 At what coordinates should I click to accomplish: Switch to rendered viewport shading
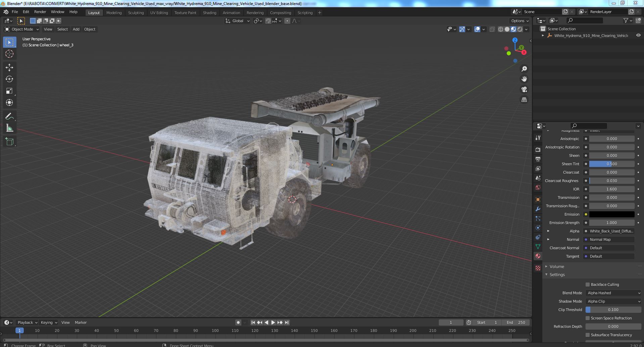pyautogui.click(x=520, y=29)
